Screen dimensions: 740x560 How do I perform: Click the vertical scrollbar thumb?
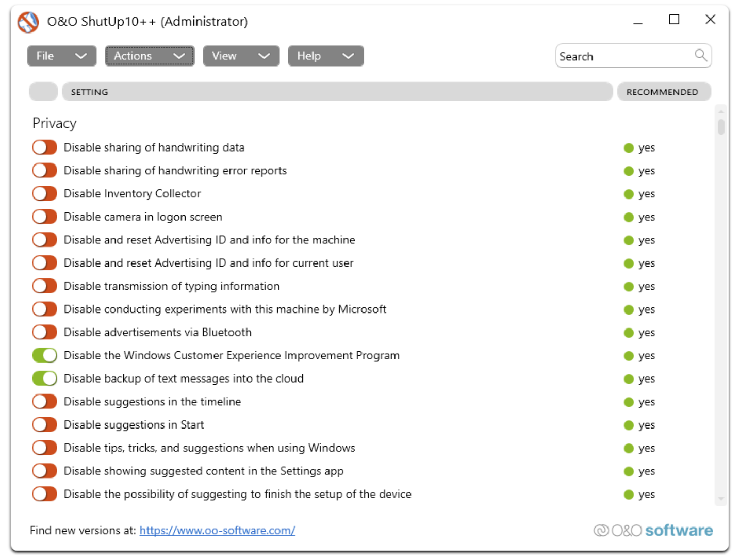(x=721, y=126)
